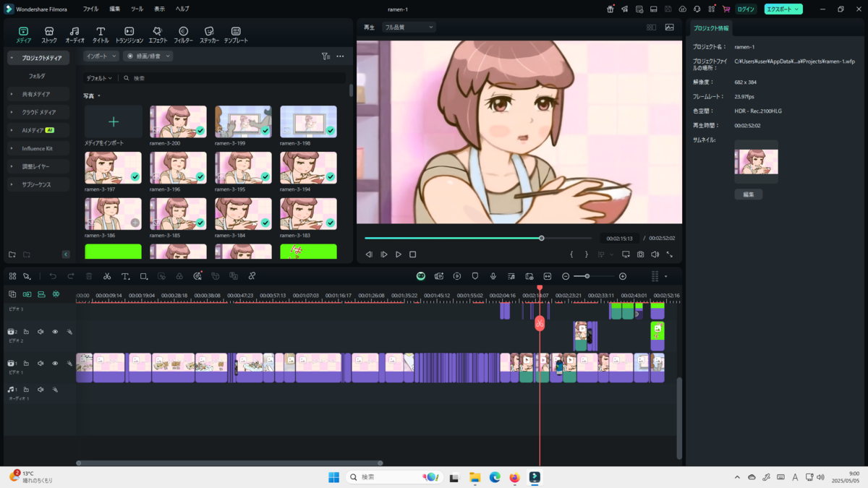Image resolution: width=868 pixels, height=488 pixels.
Task: Click the redo arrow in timeline toolbar
Action: click(71, 276)
